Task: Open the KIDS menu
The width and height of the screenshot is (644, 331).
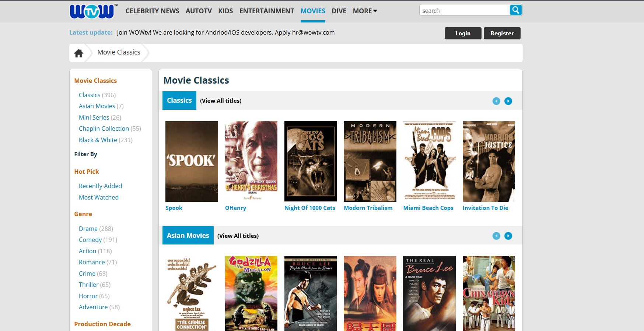Action: pyautogui.click(x=225, y=11)
